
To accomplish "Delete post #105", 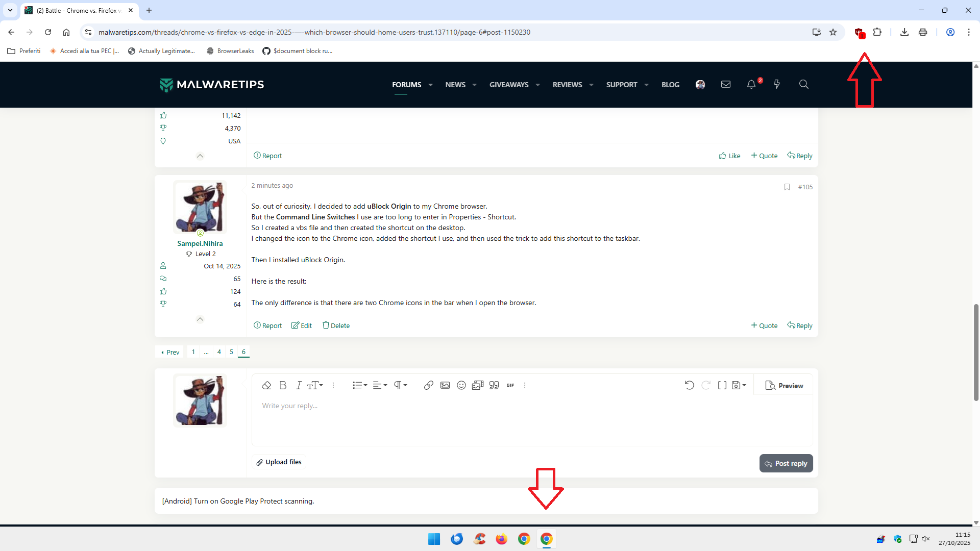I will [x=336, y=325].
